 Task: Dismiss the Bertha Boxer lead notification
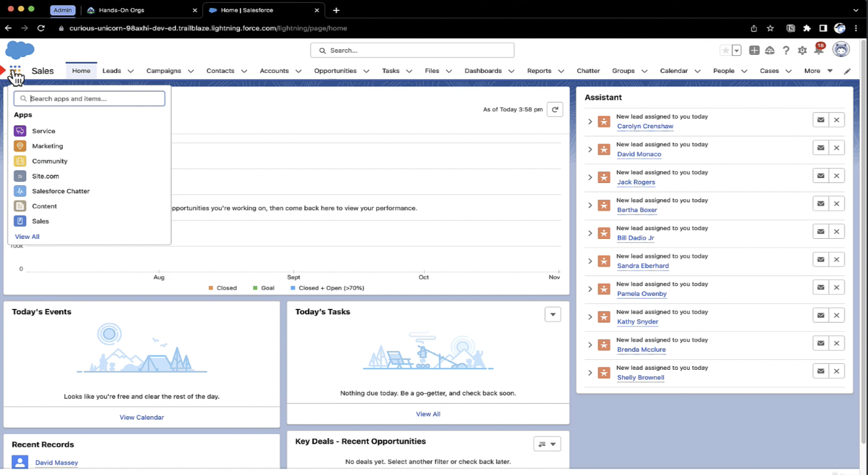point(837,204)
